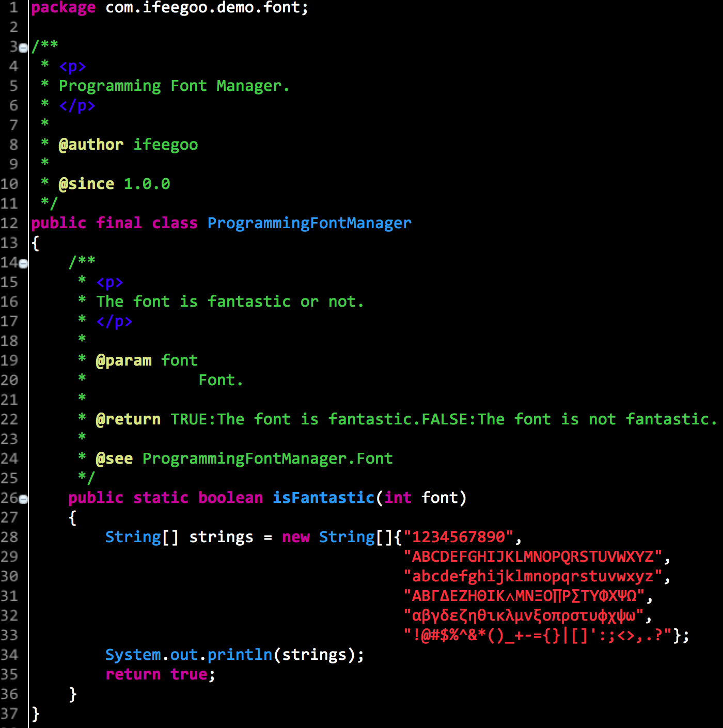The width and height of the screenshot is (723, 728).
Task: Click the isFantastic method name
Action: point(323,498)
